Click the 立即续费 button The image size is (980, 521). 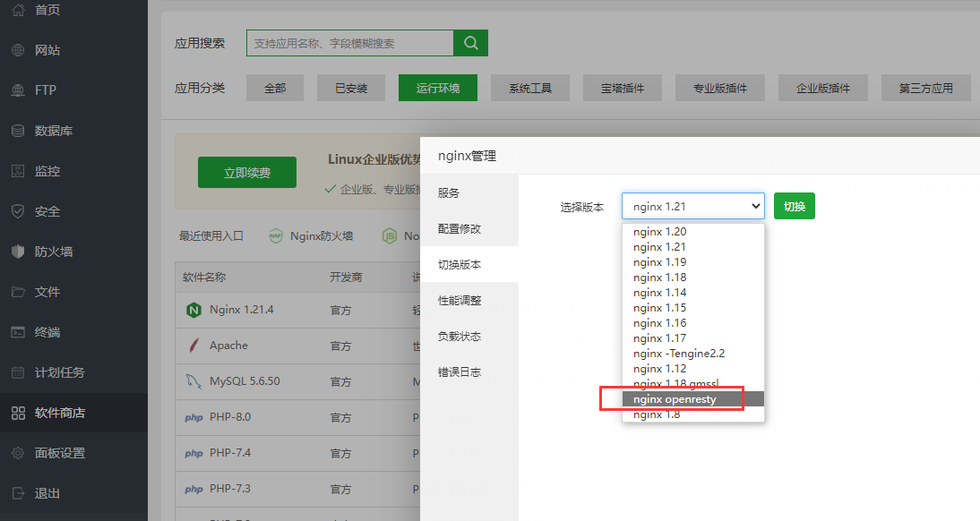[x=247, y=173]
